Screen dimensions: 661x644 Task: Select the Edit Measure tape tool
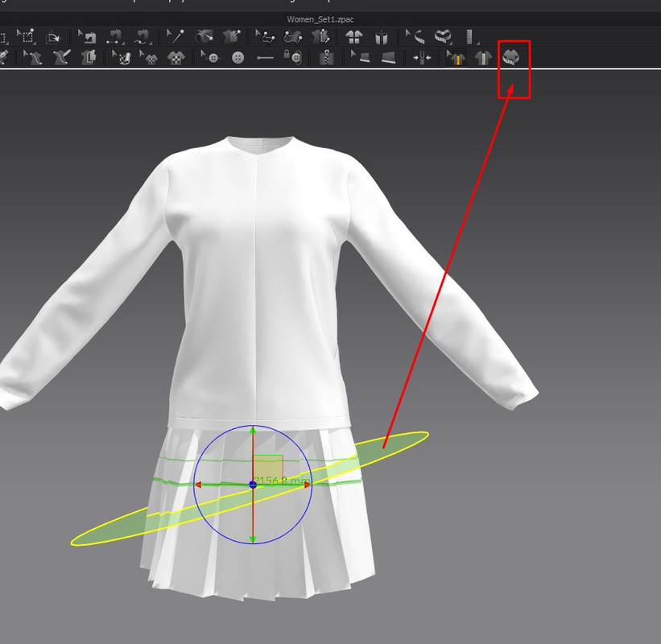click(x=415, y=37)
